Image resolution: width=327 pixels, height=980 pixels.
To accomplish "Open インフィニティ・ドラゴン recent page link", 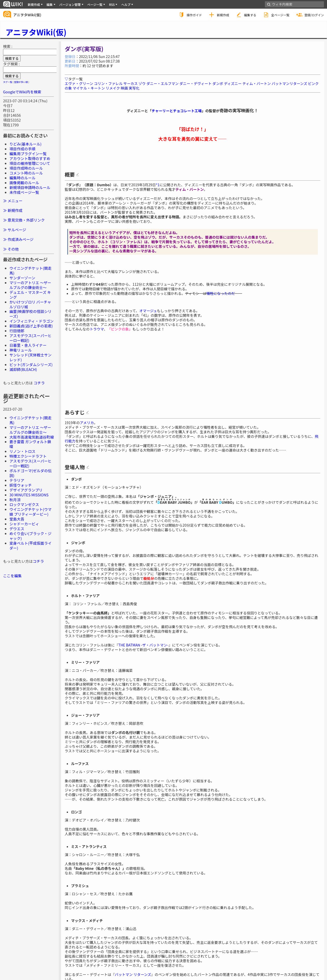I will pyautogui.click(x=32, y=321).
